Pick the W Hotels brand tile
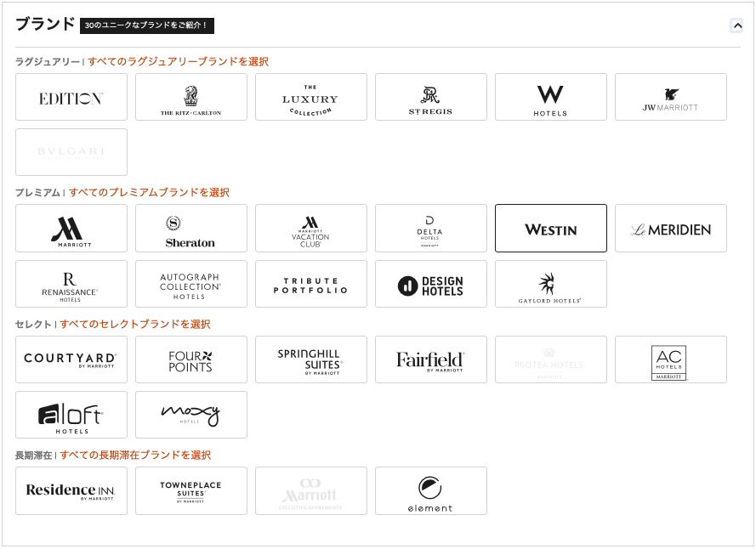Screen dimensions: 756x549 click(x=551, y=97)
